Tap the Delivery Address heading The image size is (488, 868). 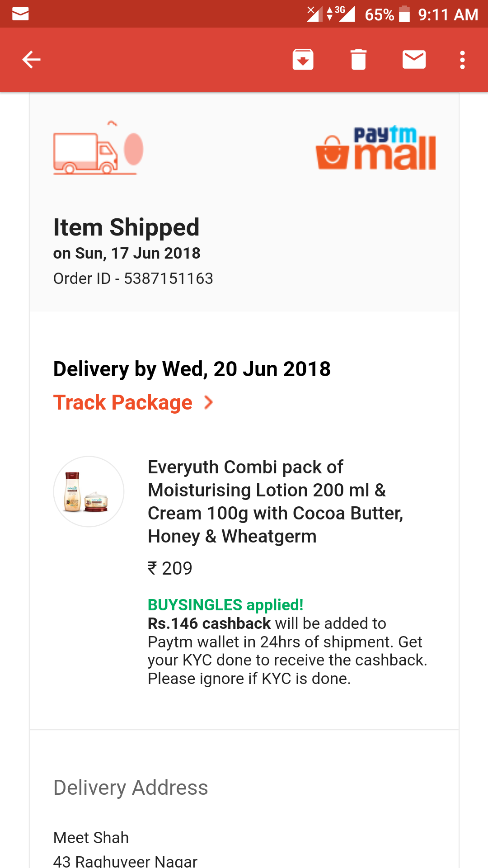point(131,788)
